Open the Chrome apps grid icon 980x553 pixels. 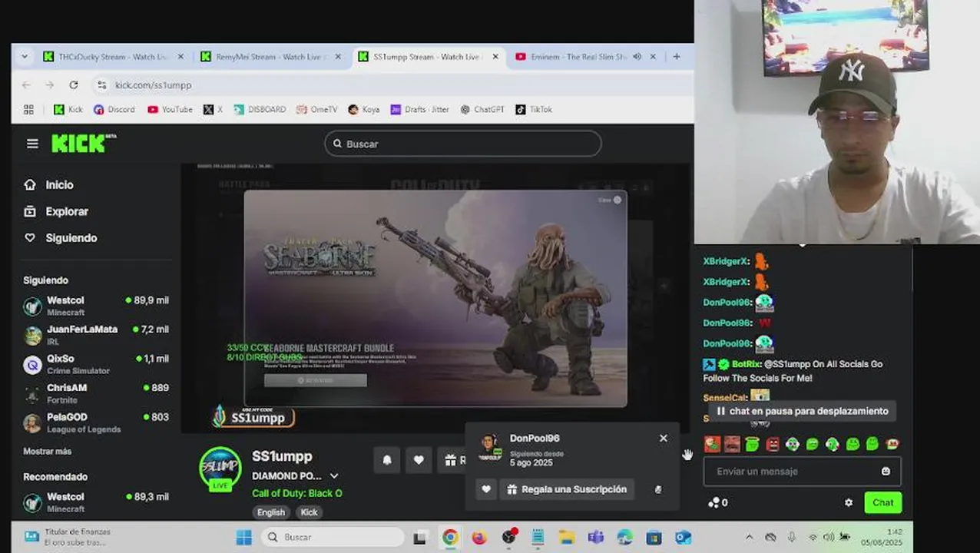(x=28, y=110)
